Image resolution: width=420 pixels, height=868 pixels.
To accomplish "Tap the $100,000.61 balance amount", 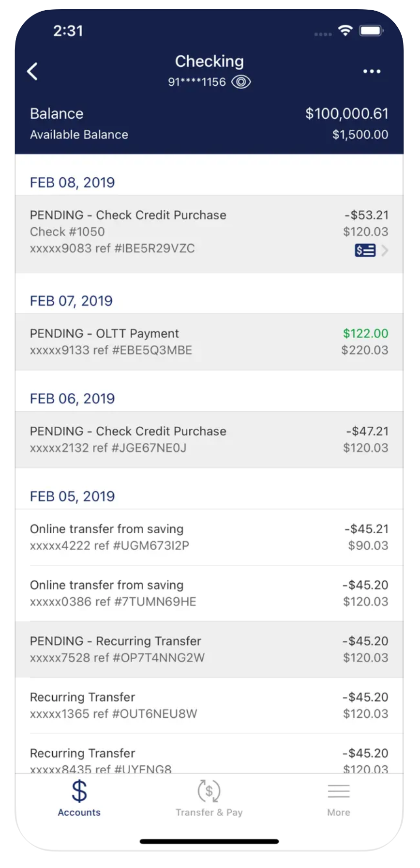I will click(346, 113).
